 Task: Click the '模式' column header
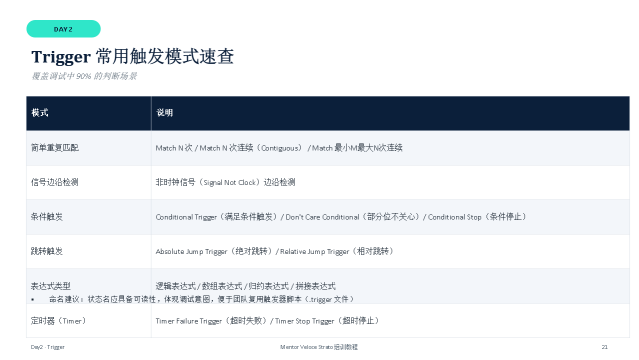[x=89, y=113]
